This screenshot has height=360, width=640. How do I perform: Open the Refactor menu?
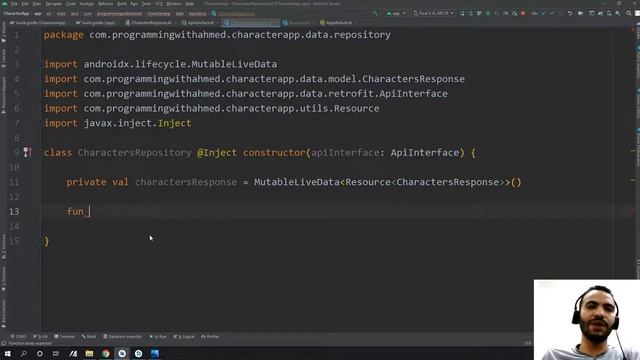tap(105, 4)
